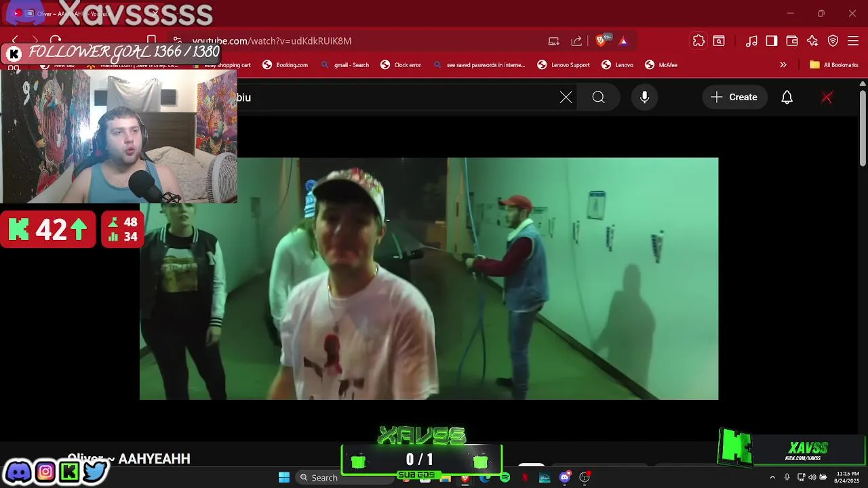Image resolution: width=868 pixels, height=488 pixels.
Task: Toggle the browser sidebar panel icon
Action: tap(772, 41)
